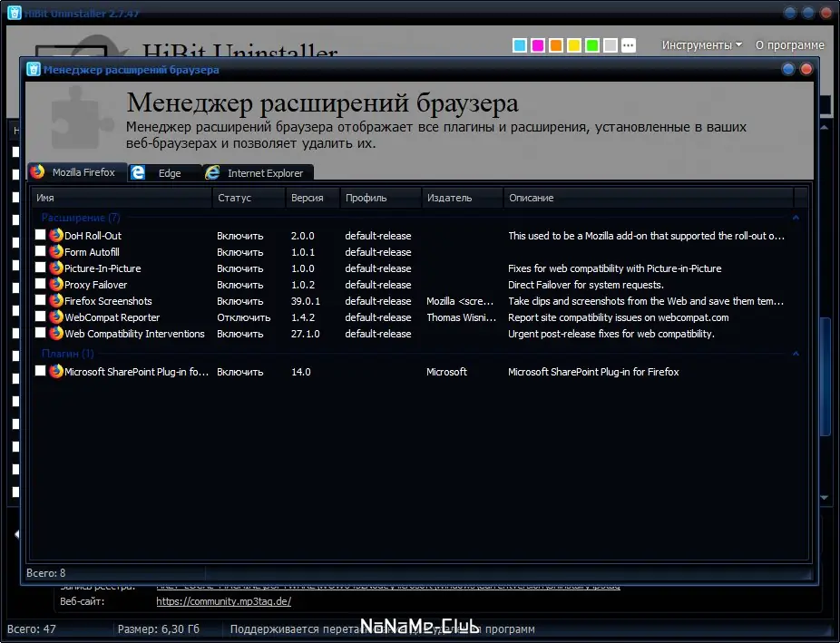Sort by the Статус column header

pyautogui.click(x=249, y=198)
